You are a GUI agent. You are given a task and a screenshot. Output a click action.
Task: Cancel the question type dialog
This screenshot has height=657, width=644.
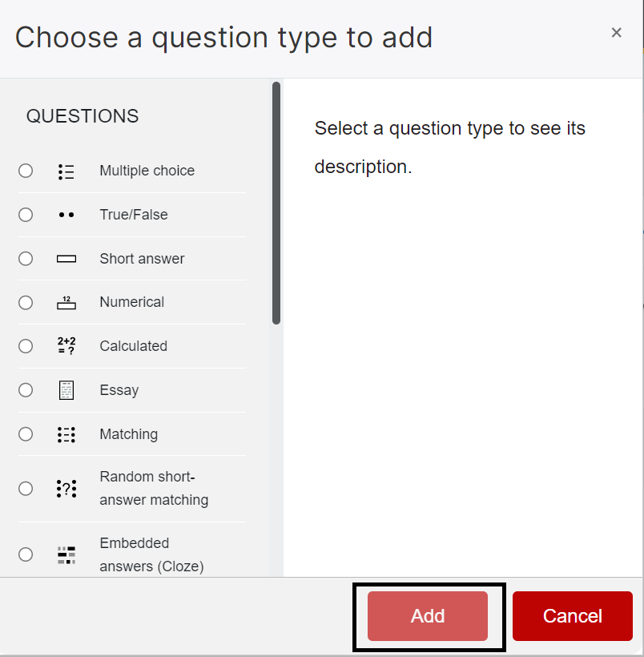(x=572, y=616)
